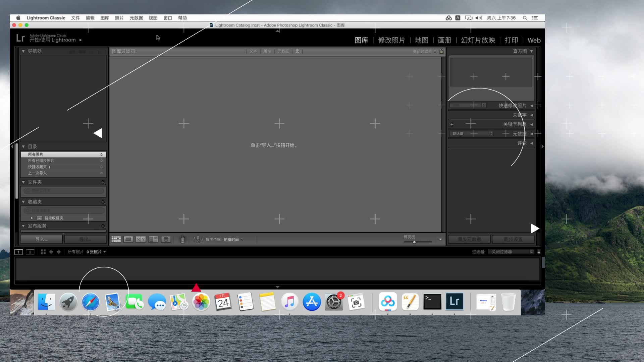Select the Grid view icon in toolbar
The width and height of the screenshot is (644, 362).
point(116,239)
